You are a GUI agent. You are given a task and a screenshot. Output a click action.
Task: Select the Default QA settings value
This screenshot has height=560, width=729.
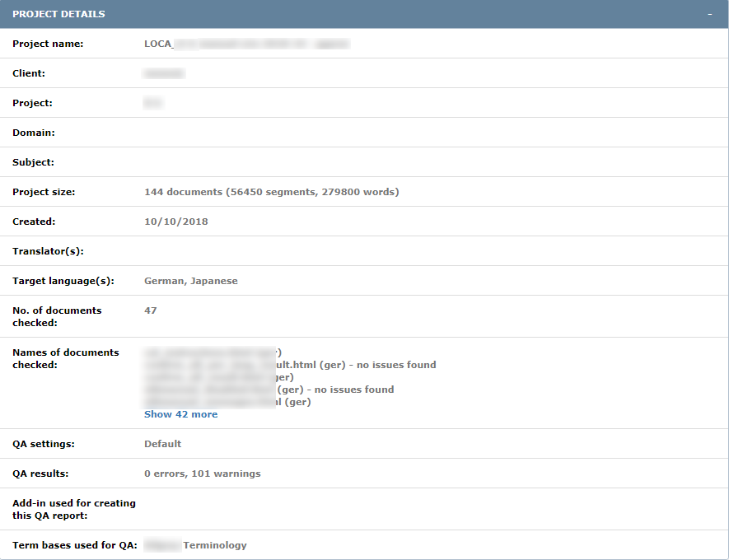click(x=162, y=443)
